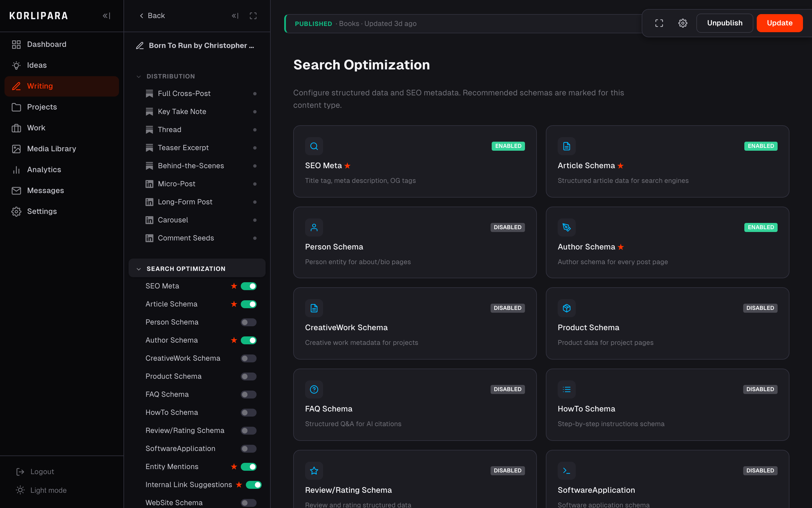This screenshot has height=508, width=812.
Task: Expand the post panel to fullscreen
Action: coord(253,16)
